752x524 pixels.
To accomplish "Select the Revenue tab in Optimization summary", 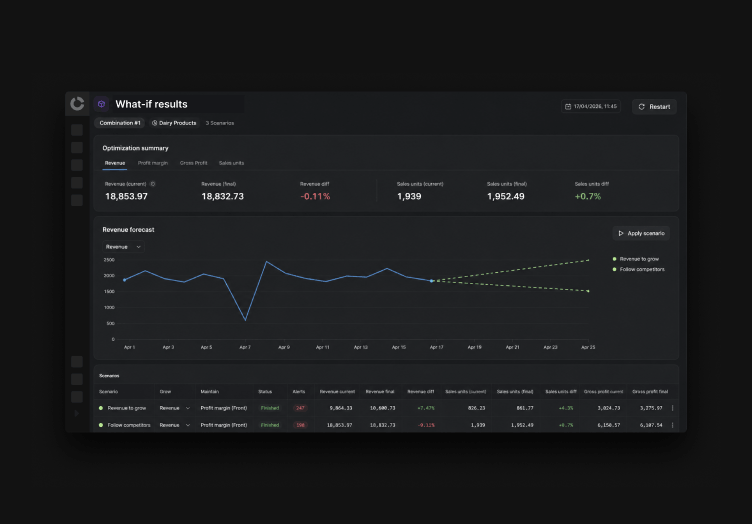I will click(x=115, y=163).
